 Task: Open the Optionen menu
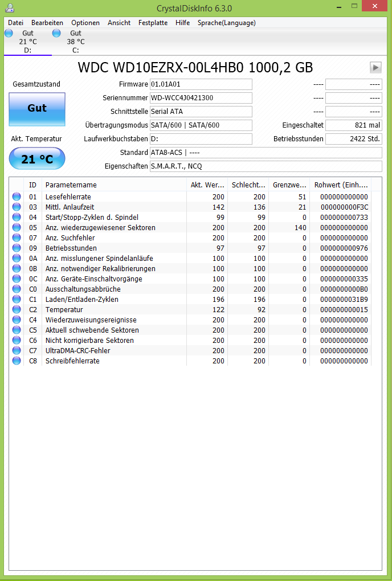pyautogui.click(x=85, y=23)
